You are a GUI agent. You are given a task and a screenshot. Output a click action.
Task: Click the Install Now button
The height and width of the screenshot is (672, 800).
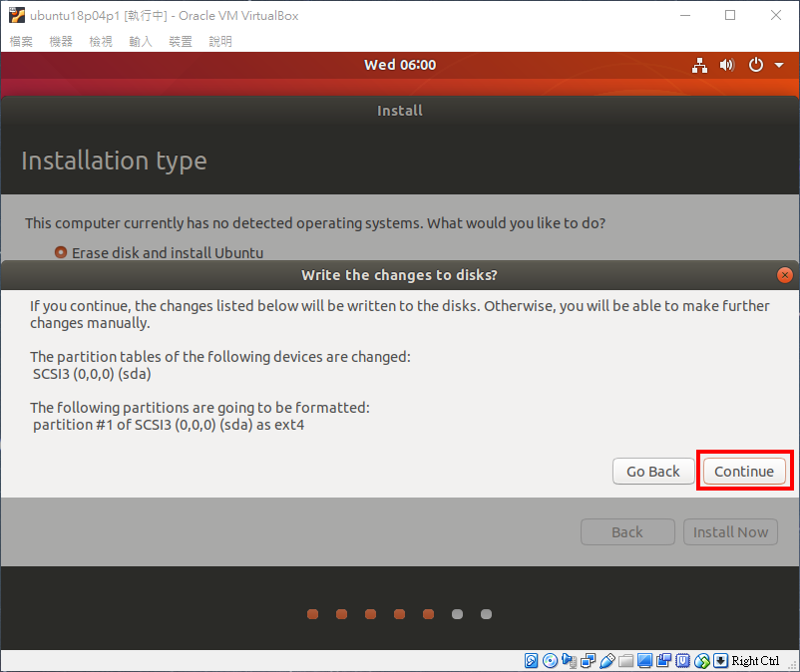pyautogui.click(x=730, y=531)
